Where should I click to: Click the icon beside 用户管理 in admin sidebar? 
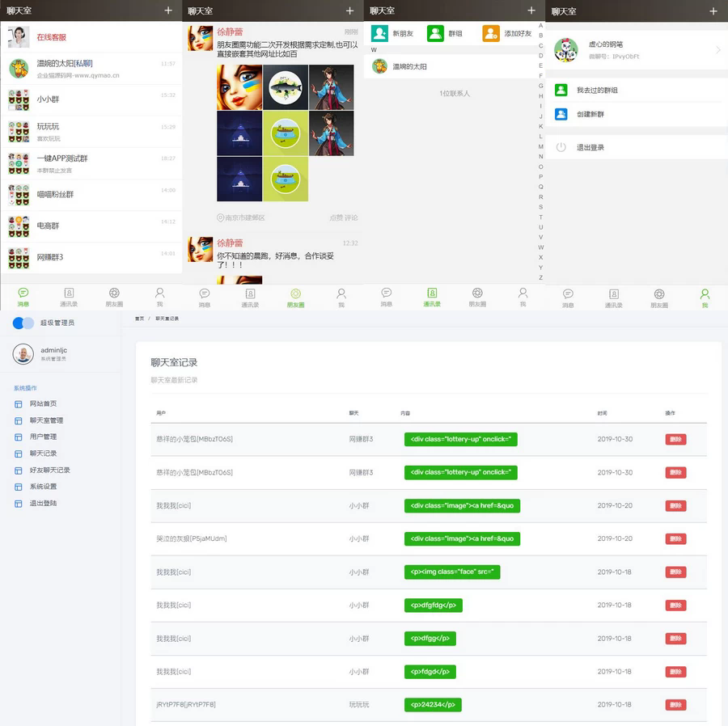(x=19, y=437)
